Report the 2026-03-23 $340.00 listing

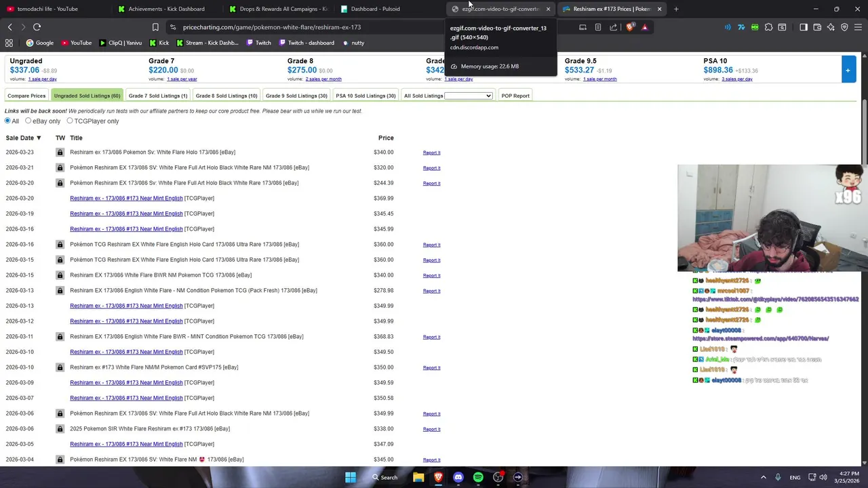(x=431, y=152)
